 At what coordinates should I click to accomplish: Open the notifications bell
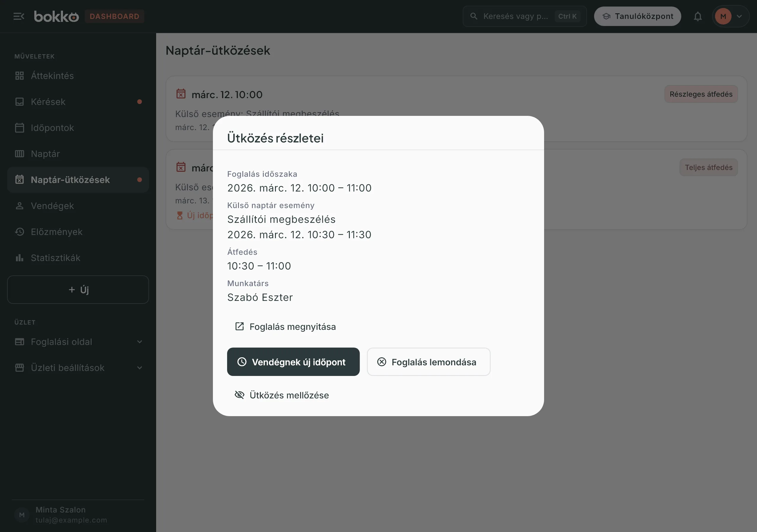pyautogui.click(x=698, y=16)
